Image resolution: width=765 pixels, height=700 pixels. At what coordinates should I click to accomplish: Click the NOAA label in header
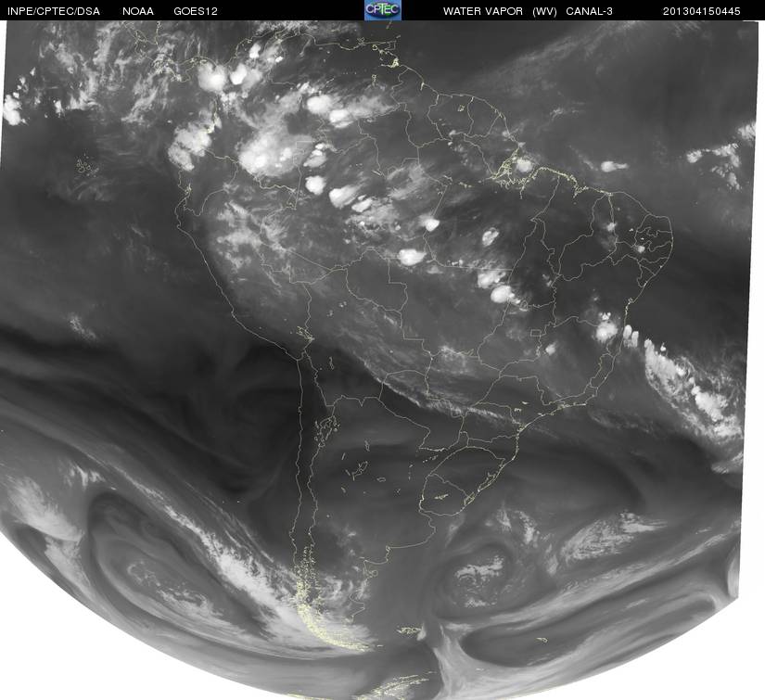pyautogui.click(x=138, y=11)
